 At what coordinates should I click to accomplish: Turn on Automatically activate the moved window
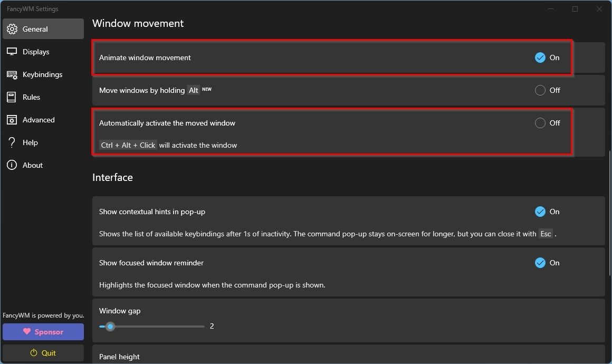coord(540,123)
